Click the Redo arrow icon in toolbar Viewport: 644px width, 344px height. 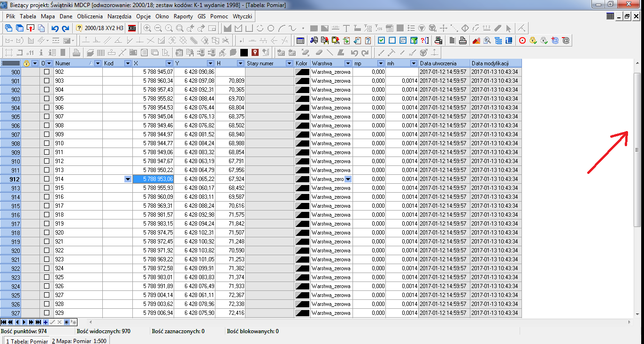[x=66, y=28]
